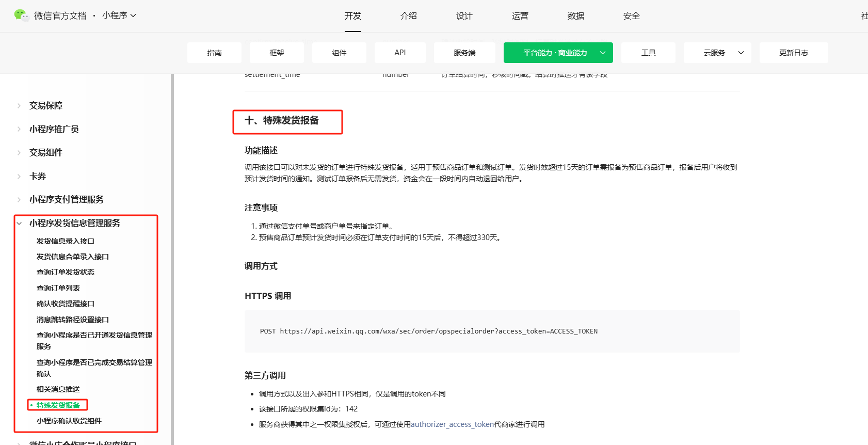
Task: Expand the 平台能力·商业能力 dropdown
Action: pos(558,53)
